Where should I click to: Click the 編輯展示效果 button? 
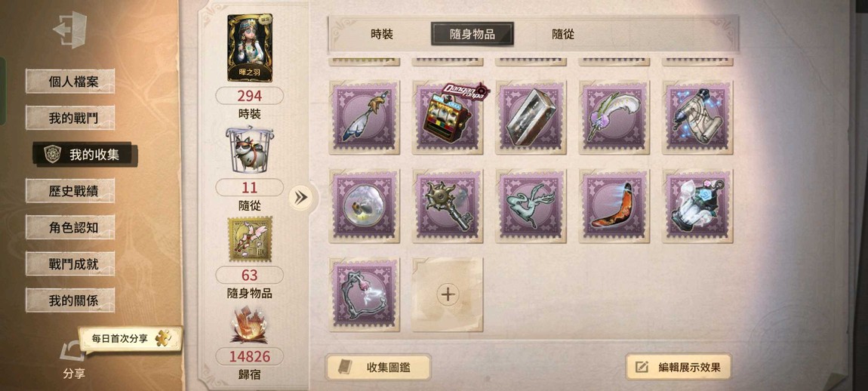(x=678, y=367)
